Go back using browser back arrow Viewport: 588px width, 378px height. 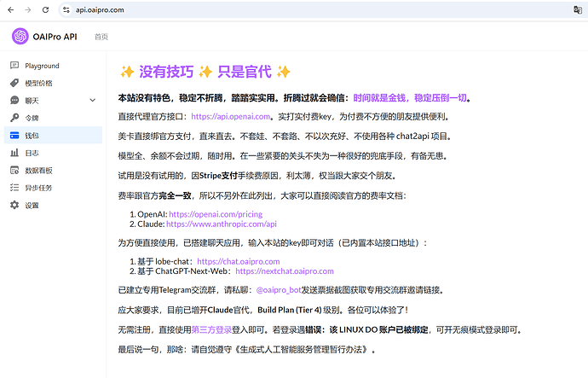click(10, 10)
